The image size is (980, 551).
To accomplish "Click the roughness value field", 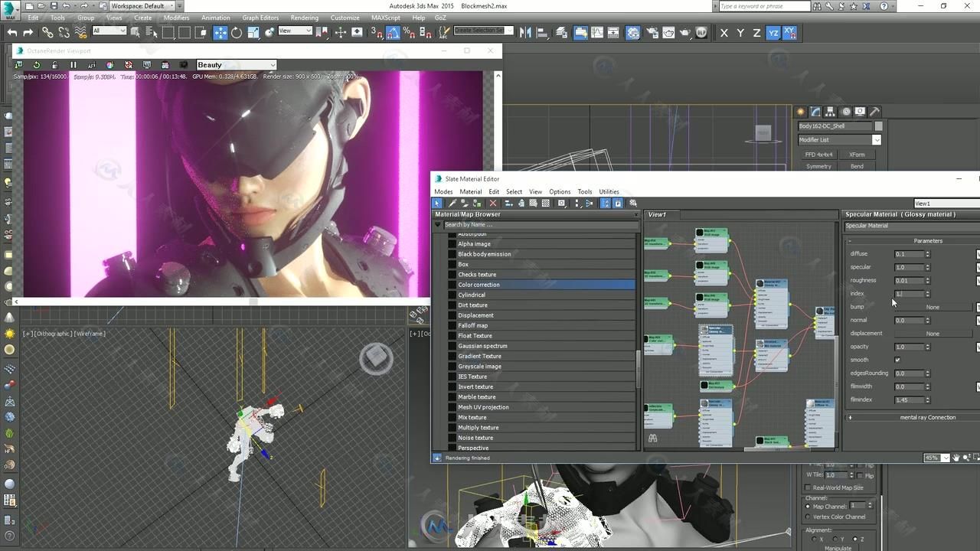I will [909, 281].
